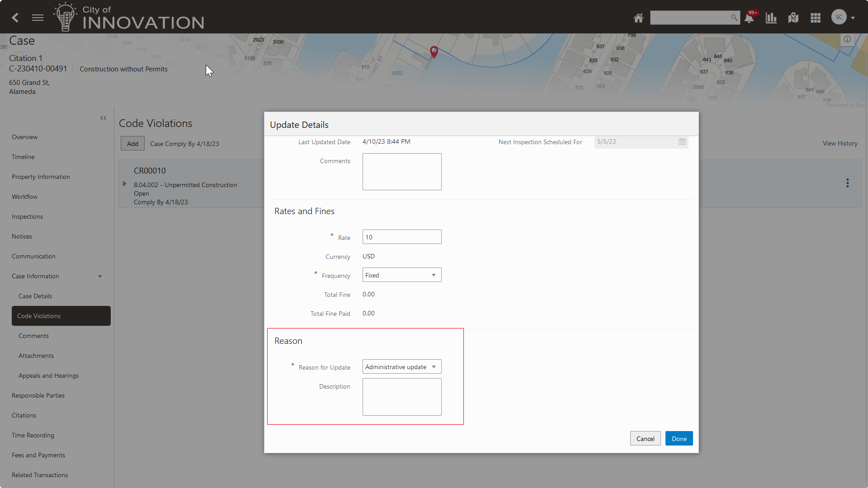
Task: Click into the Rate input field
Action: (402, 237)
